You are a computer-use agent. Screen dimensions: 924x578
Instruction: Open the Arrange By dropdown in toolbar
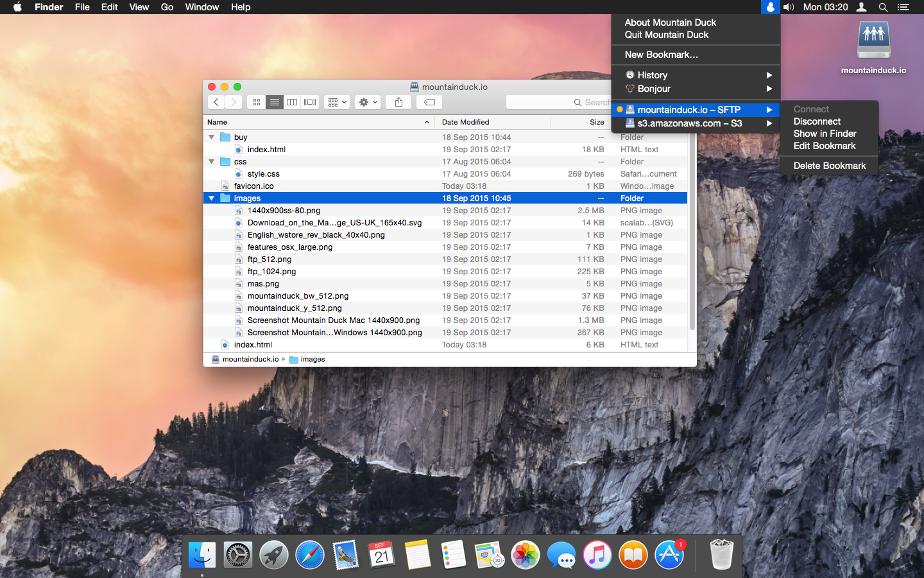coord(336,101)
